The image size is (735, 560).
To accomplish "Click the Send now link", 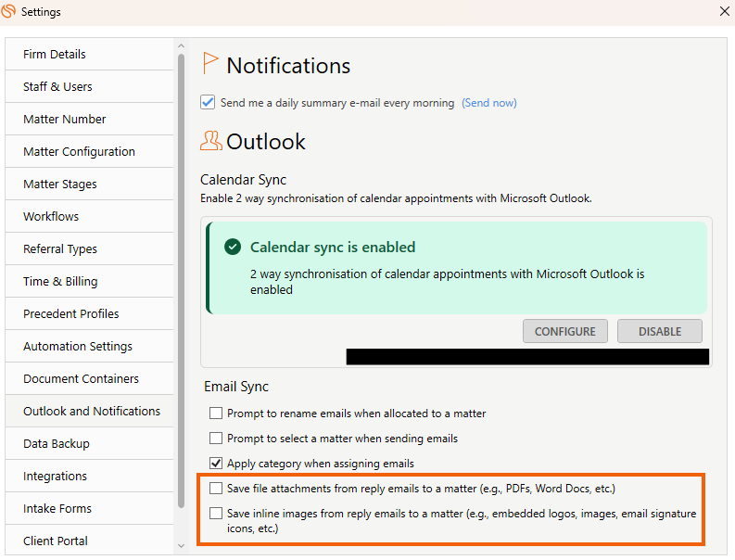I will point(488,103).
